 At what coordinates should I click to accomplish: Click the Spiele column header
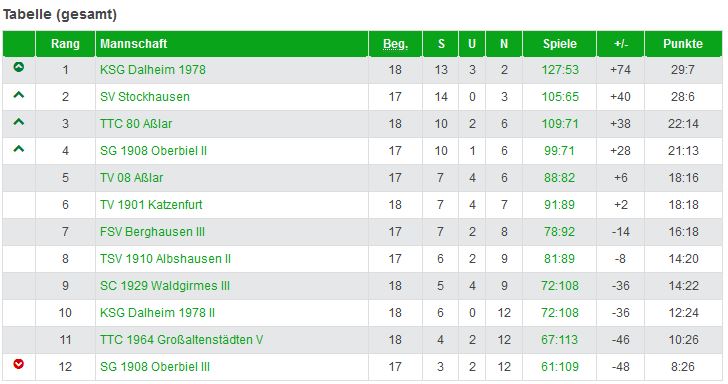point(559,44)
